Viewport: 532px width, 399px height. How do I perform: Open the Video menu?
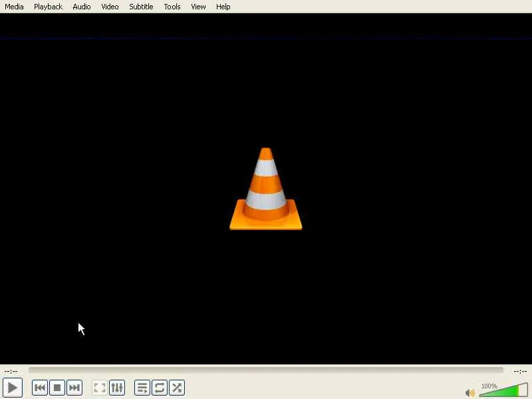tap(110, 7)
